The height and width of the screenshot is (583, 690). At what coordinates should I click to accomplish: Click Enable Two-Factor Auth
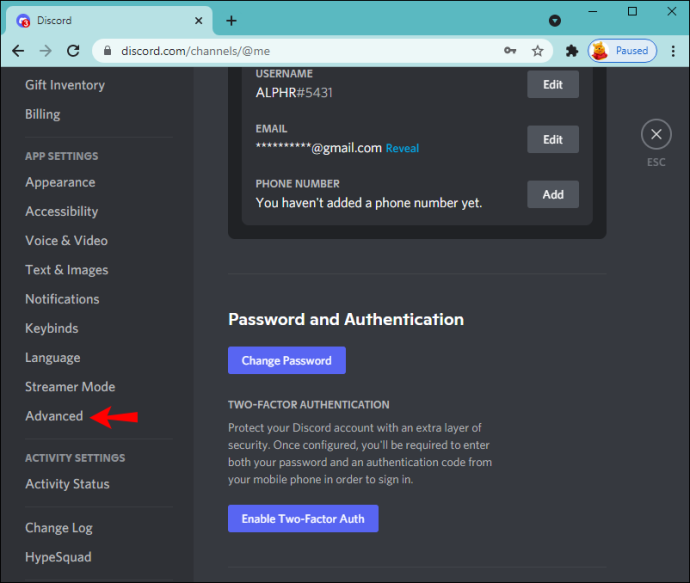[303, 519]
